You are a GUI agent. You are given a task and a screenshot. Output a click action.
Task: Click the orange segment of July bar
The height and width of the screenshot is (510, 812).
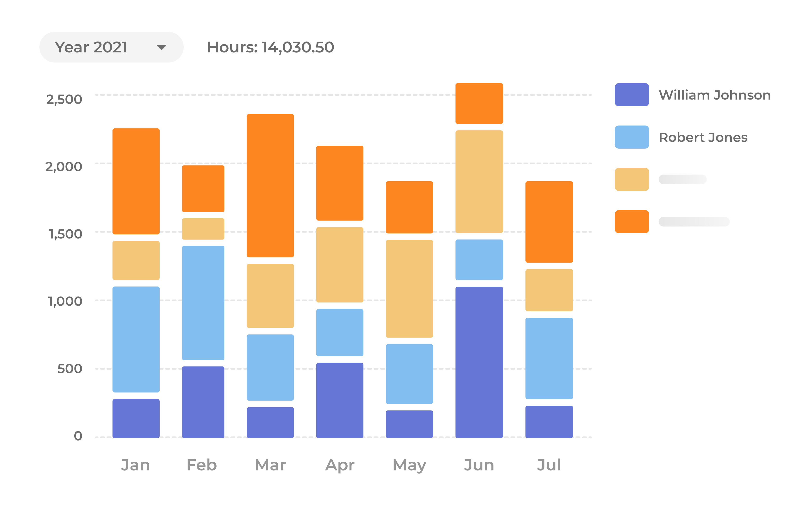(x=549, y=222)
